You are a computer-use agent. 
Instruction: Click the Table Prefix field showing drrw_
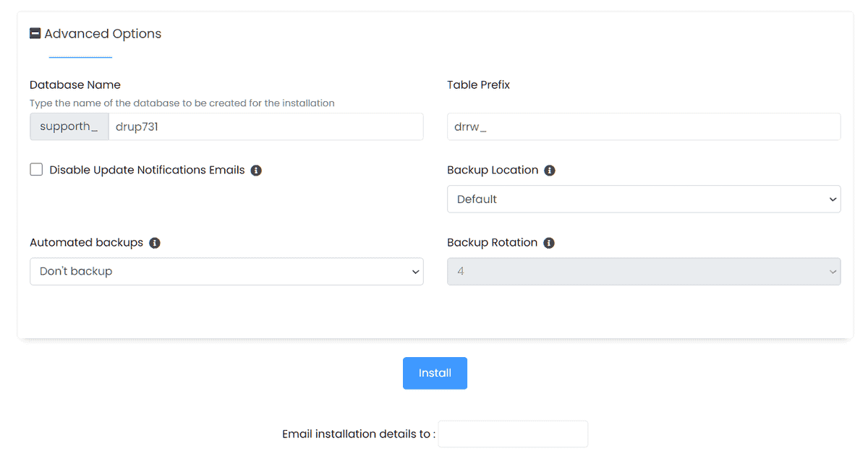pos(644,126)
